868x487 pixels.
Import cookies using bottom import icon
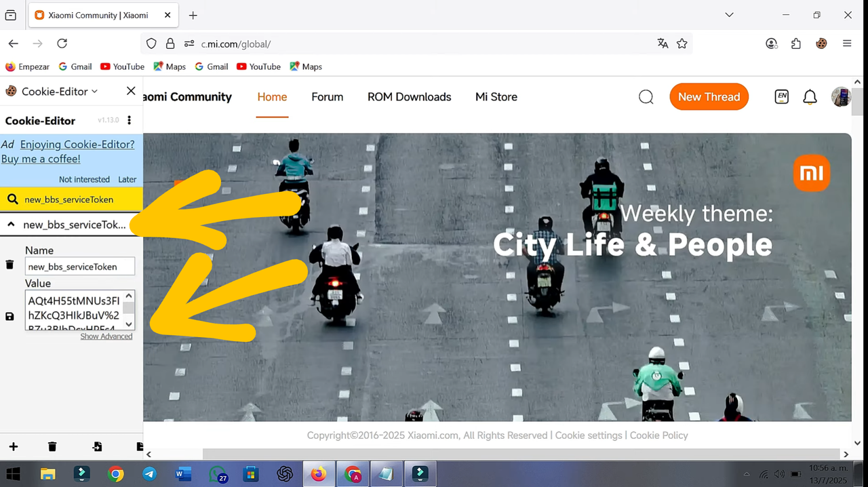[97, 446]
